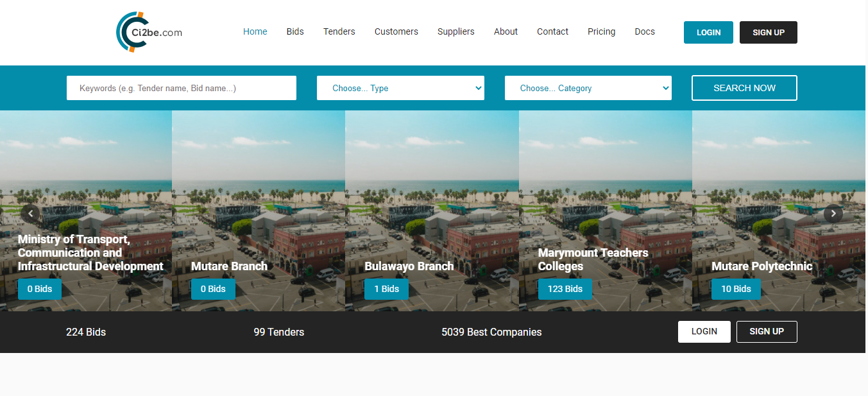Click the white LOGIN button in dark bar

click(704, 332)
